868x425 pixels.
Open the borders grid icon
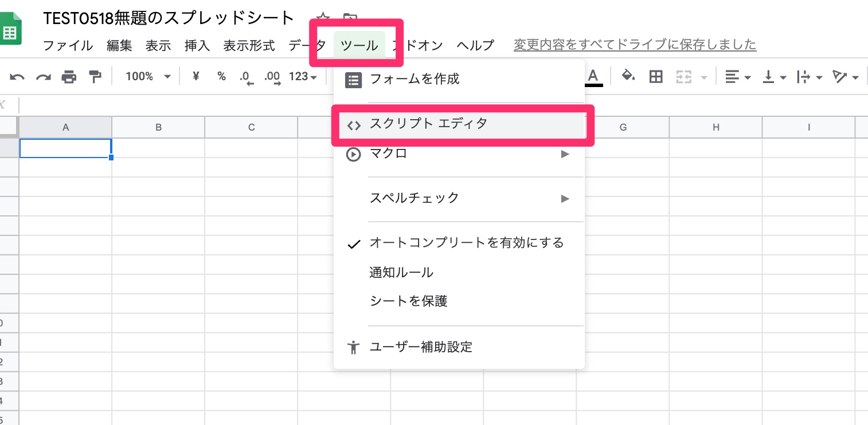coord(656,77)
